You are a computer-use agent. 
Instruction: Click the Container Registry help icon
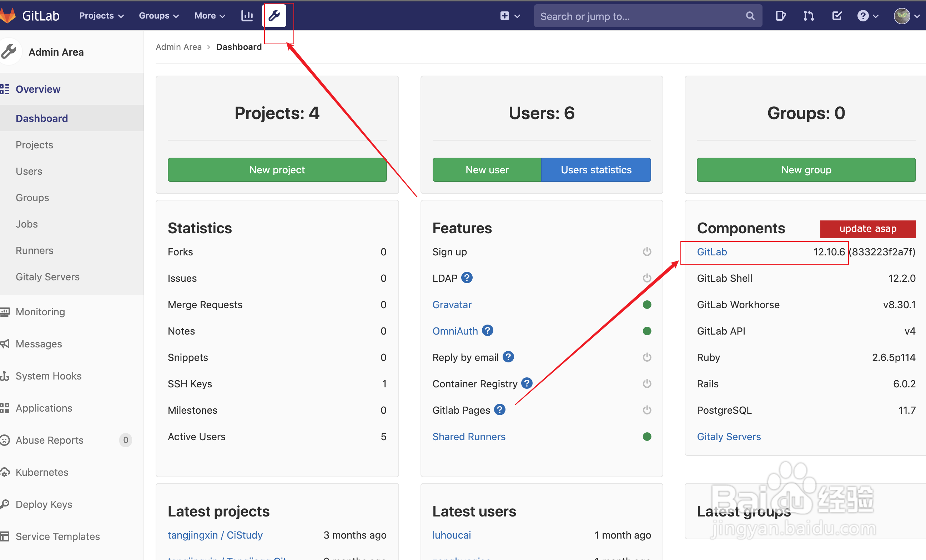[527, 383]
